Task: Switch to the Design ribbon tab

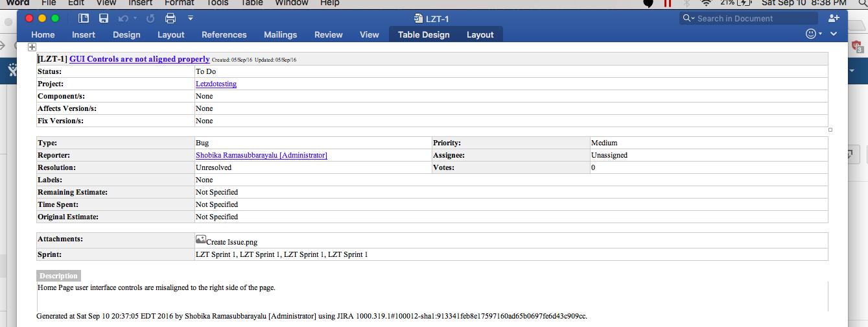Action: [126, 34]
